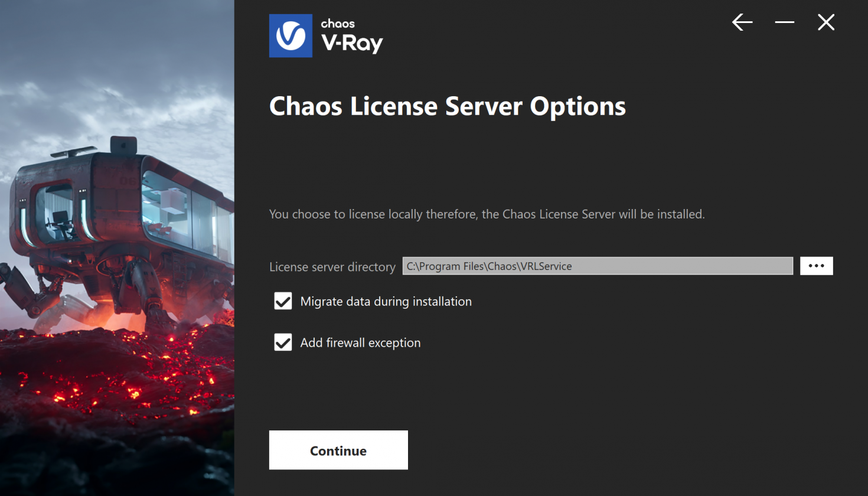Click the Chaos wordmark above V-Ray

[337, 25]
